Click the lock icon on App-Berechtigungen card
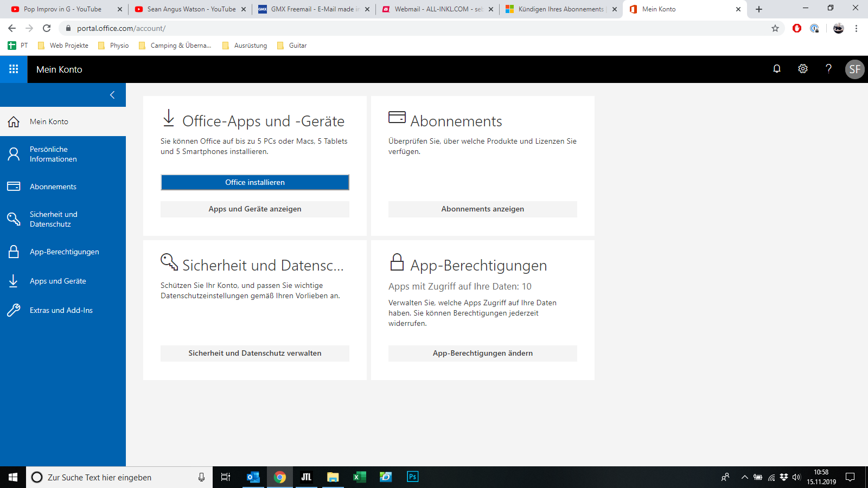868x488 pixels. pos(397,262)
